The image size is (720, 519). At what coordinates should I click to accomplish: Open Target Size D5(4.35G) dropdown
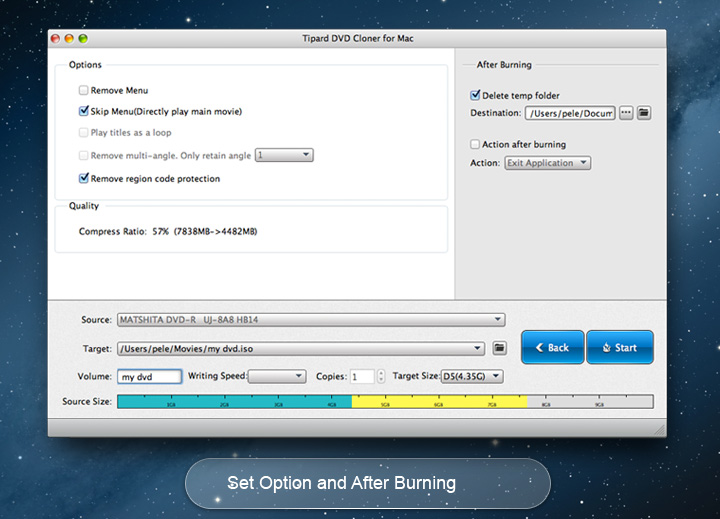point(472,377)
